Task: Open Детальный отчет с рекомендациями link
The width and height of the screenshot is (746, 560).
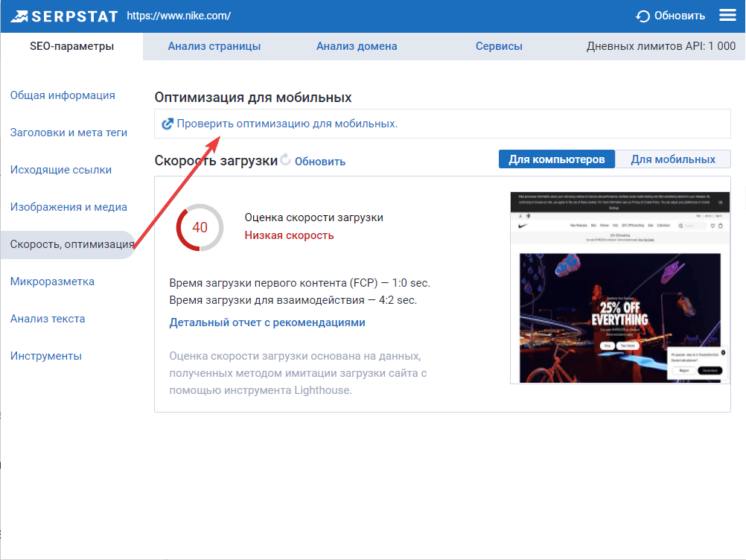Action: [x=267, y=322]
